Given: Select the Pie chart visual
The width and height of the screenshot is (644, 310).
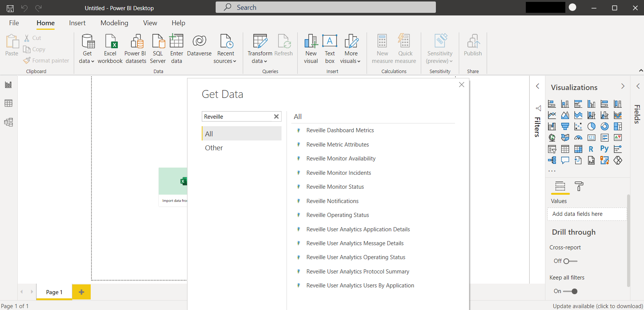Looking at the screenshot, I should (x=591, y=127).
